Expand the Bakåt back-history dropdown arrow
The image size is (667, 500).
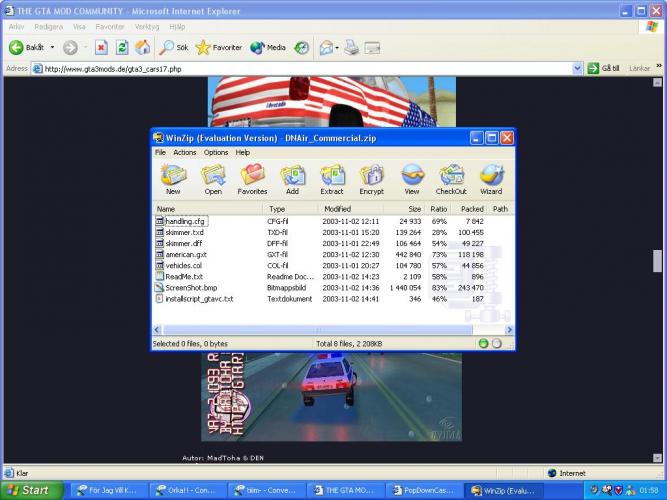(x=51, y=47)
